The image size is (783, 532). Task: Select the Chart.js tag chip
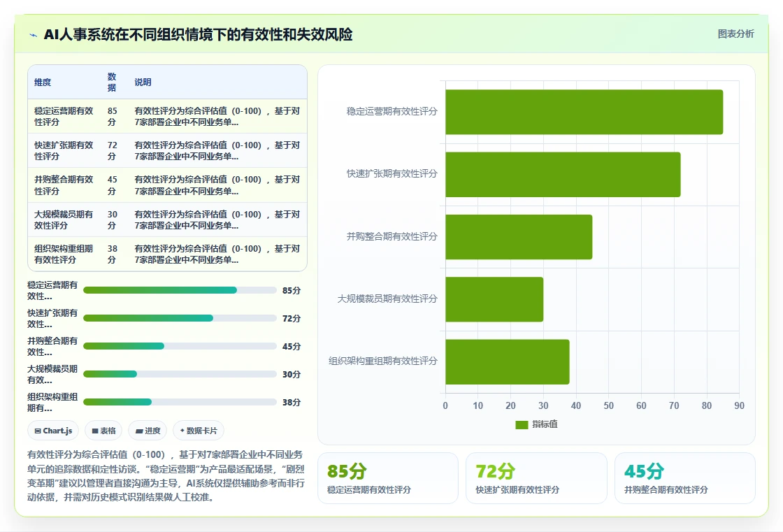pyautogui.click(x=53, y=431)
